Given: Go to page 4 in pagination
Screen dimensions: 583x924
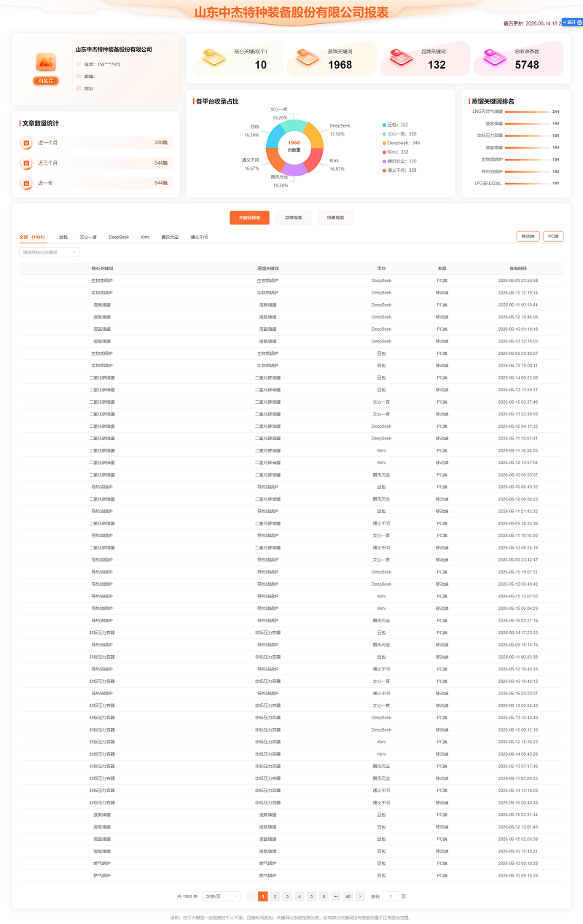Looking at the screenshot, I should click(300, 896).
